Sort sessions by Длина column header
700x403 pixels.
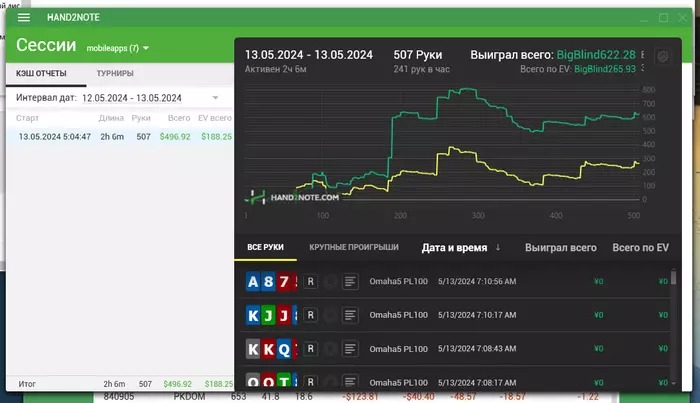pos(111,118)
